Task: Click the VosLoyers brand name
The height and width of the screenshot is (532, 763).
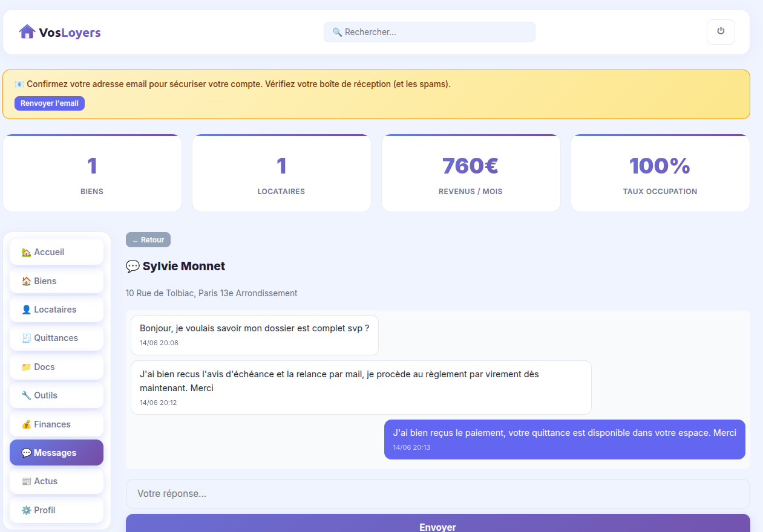Action: pyautogui.click(x=70, y=33)
